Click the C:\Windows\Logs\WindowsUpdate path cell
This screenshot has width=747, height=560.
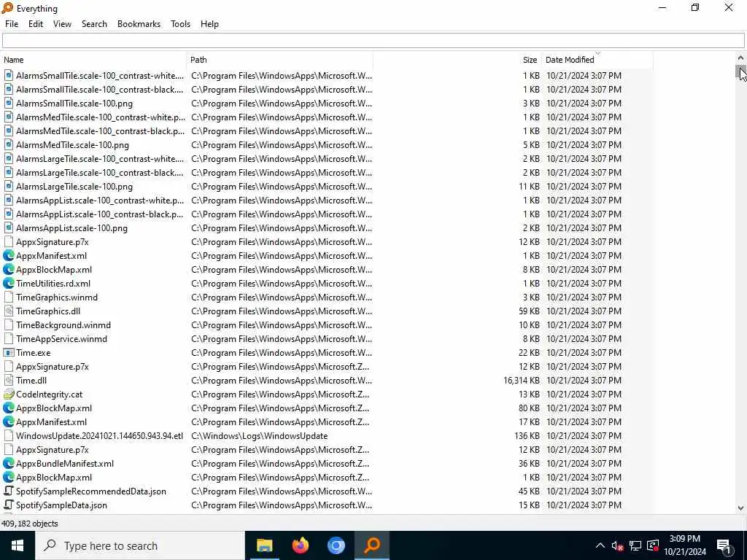pos(260,436)
